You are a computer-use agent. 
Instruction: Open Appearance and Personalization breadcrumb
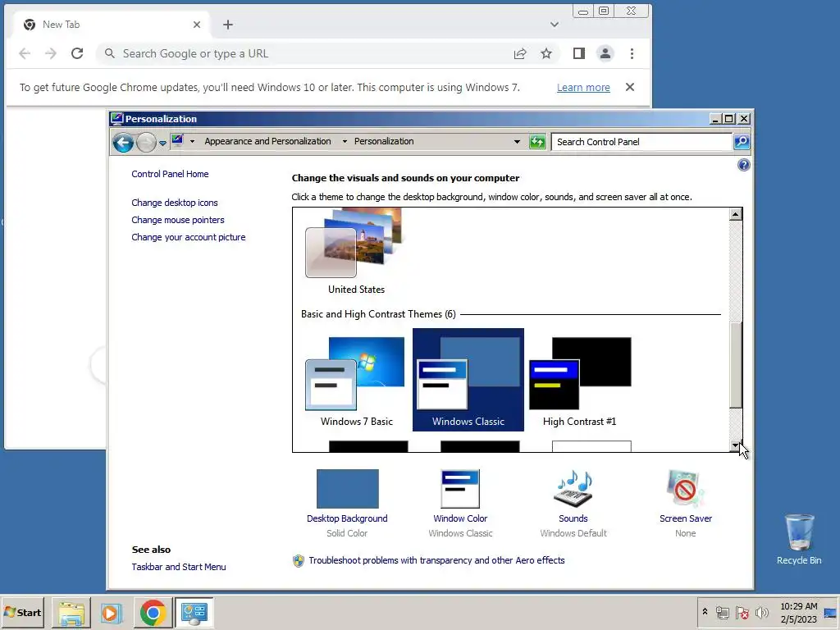(267, 141)
